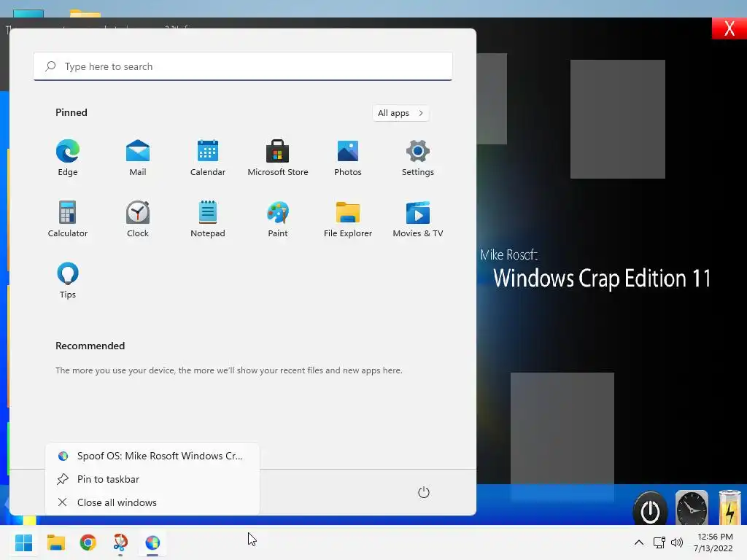Open the taskbar clock showing 12:56 PM
Image resolution: width=747 pixels, height=560 pixels.
713,542
